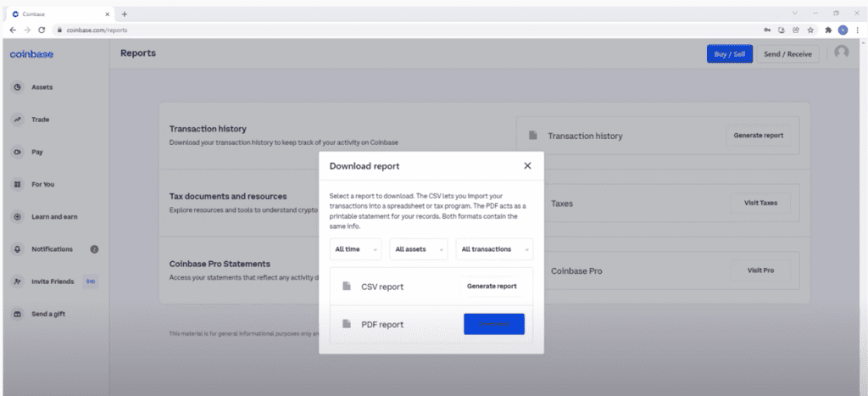The width and height of the screenshot is (868, 396).
Task: Click the Assets sidebar icon
Action: (17, 87)
